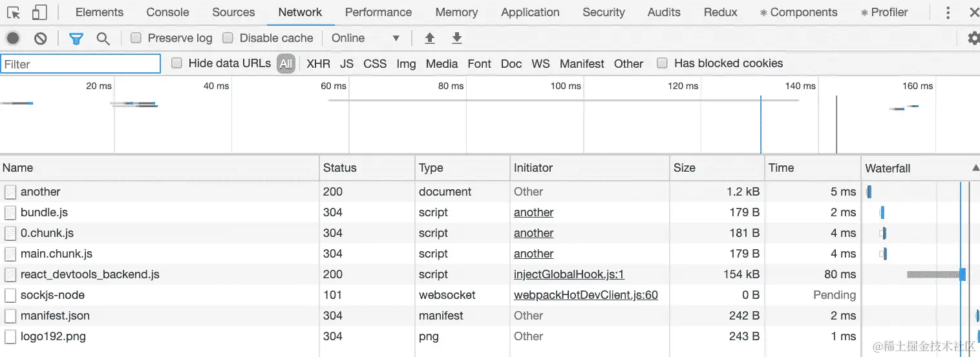The height and width of the screenshot is (357, 980).
Task: Sort by the Waterfall column arrow
Action: [x=975, y=168]
